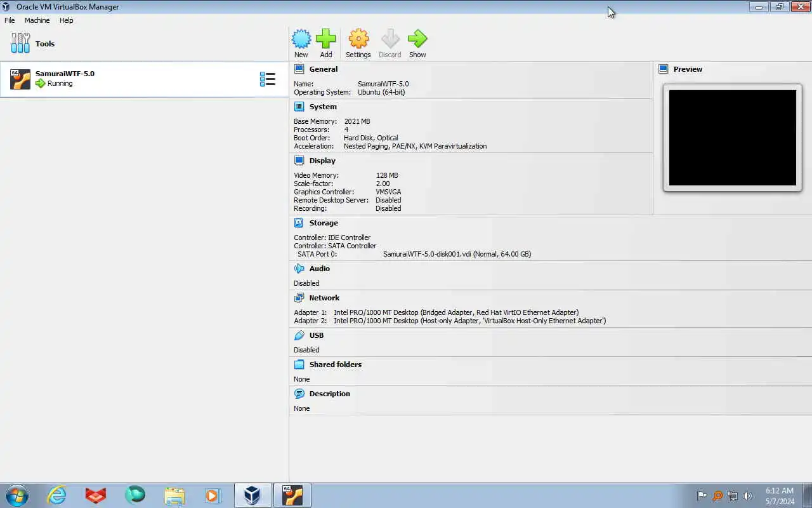Open the Audio settings header link
The image size is (812, 508).
[x=320, y=269]
